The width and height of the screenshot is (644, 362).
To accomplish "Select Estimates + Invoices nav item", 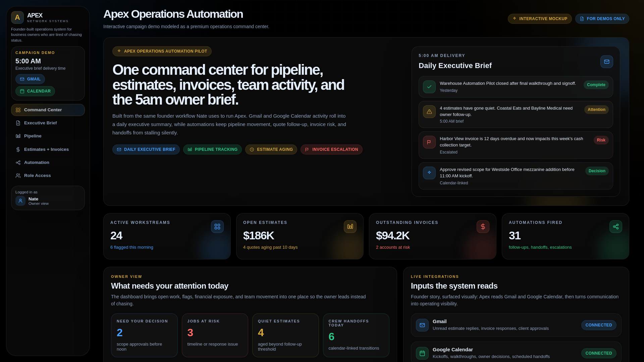I will (x=48, y=149).
